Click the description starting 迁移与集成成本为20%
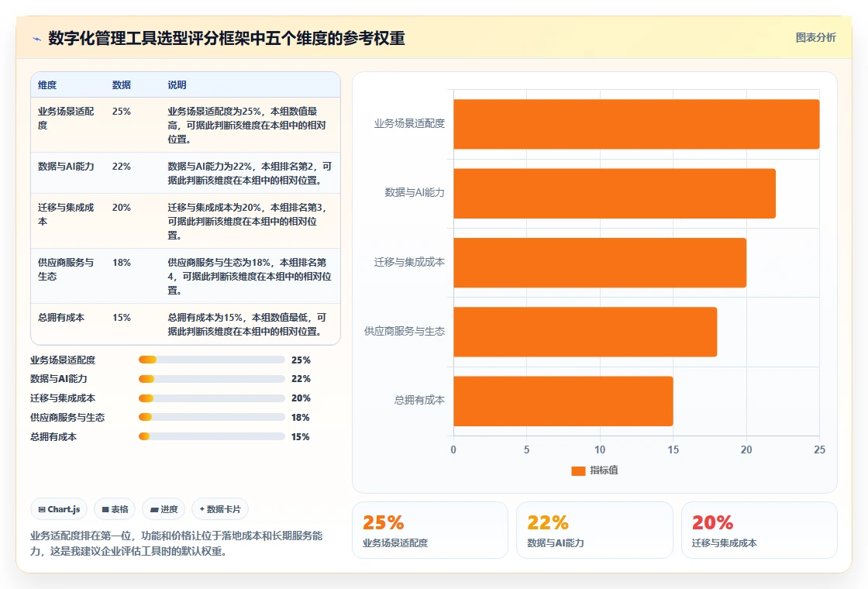Viewport: 868px width, 589px height. pos(247,222)
